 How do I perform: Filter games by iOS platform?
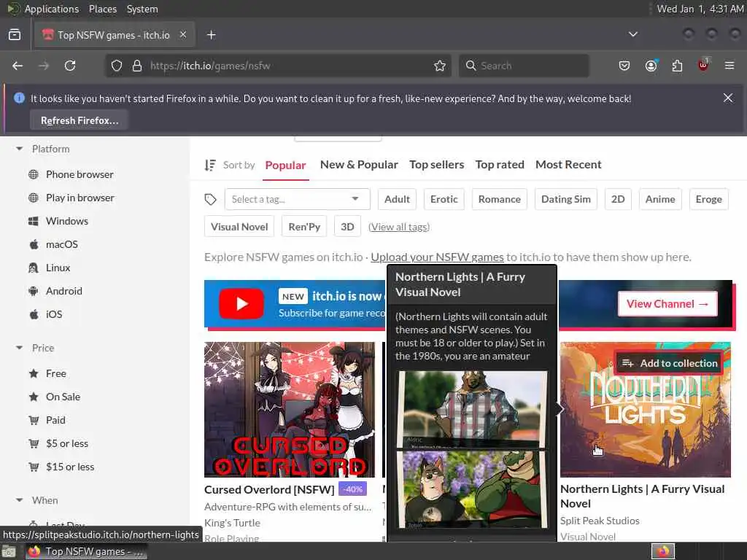pos(54,314)
